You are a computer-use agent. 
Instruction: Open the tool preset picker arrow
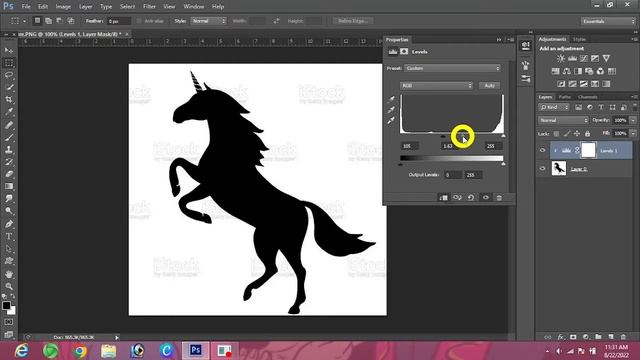24,21
